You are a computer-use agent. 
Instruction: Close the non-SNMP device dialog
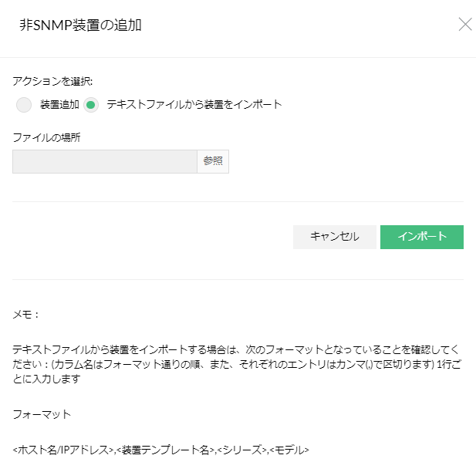click(x=465, y=24)
